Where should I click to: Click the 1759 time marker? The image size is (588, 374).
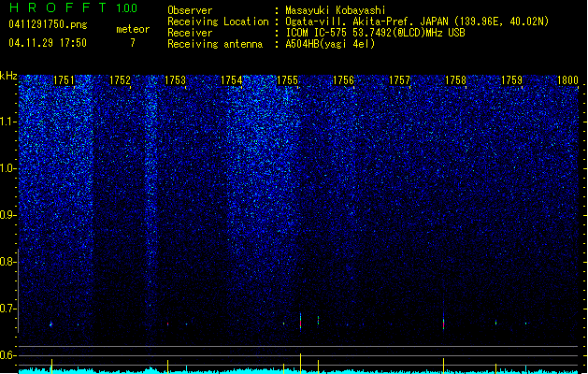pyautogui.click(x=512, y=80)
